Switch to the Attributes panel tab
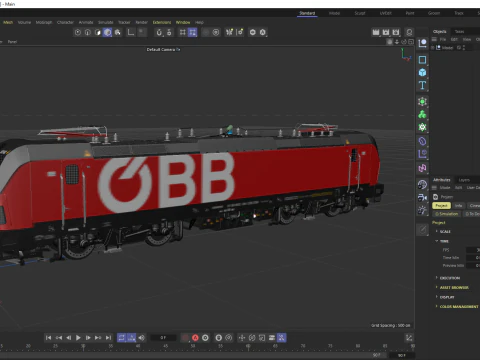The height and width of the screenshot is (360, 480). pyautogui.click(x=441, y=180)
